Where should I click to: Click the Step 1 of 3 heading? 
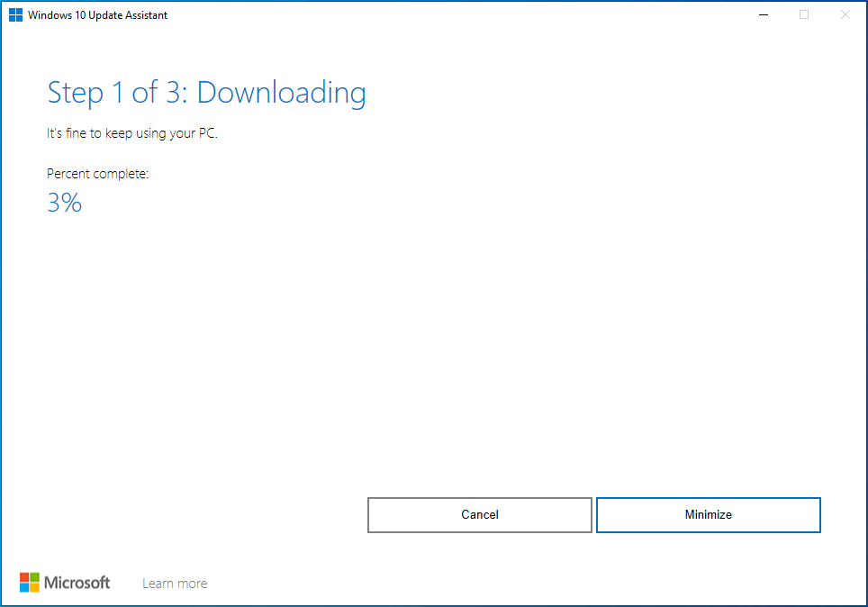pos(205,92)
